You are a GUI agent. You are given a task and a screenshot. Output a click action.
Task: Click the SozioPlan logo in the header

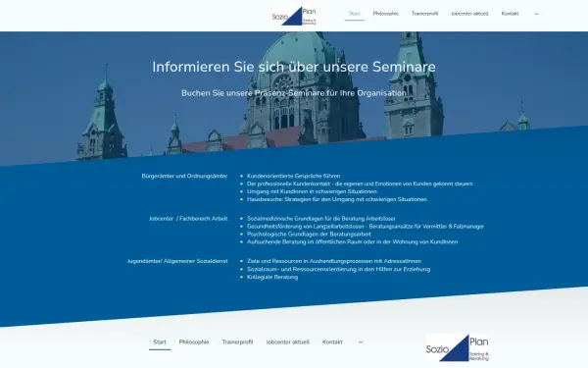click(294, 16)
